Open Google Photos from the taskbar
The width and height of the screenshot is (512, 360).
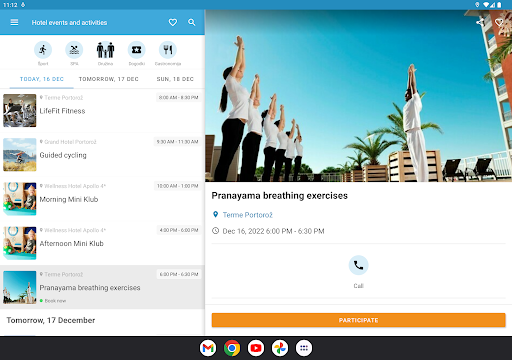pos(280,348)
